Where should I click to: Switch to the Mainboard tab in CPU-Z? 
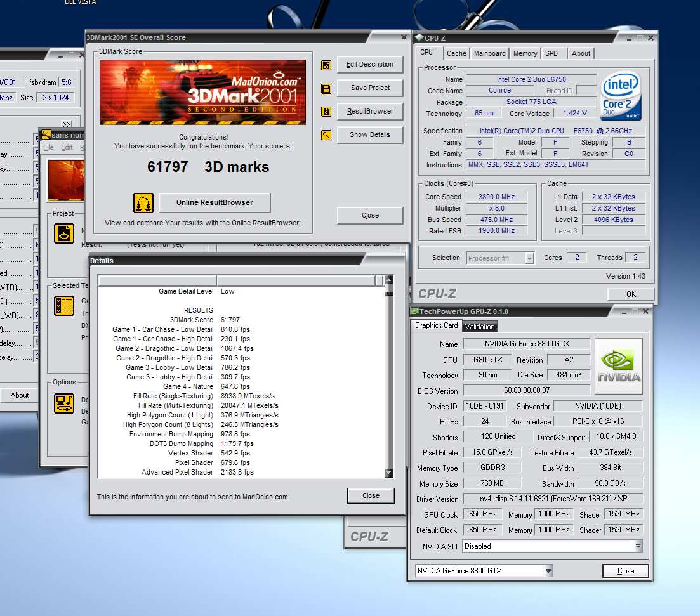coord(490,53)
